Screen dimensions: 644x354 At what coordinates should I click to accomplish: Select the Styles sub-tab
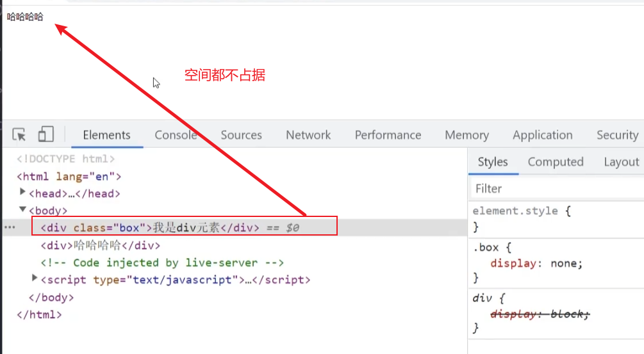click(492, 161)
